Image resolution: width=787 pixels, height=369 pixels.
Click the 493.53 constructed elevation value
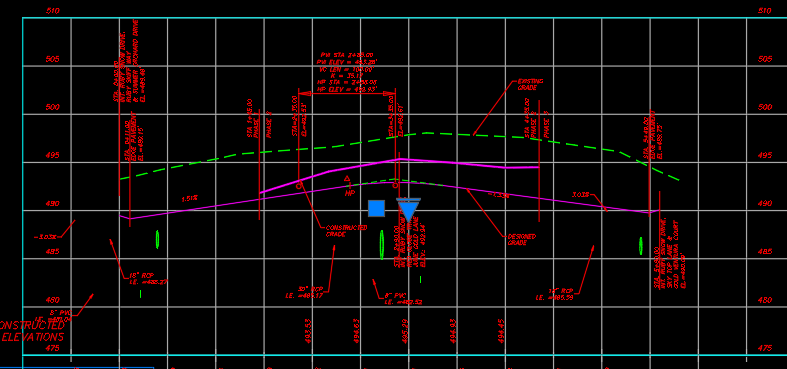point(308,331)
